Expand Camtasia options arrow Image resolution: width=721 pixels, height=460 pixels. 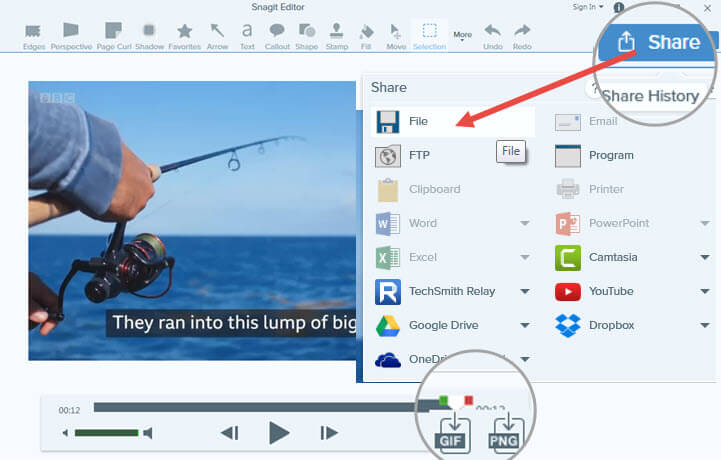[x=705, y=258]
